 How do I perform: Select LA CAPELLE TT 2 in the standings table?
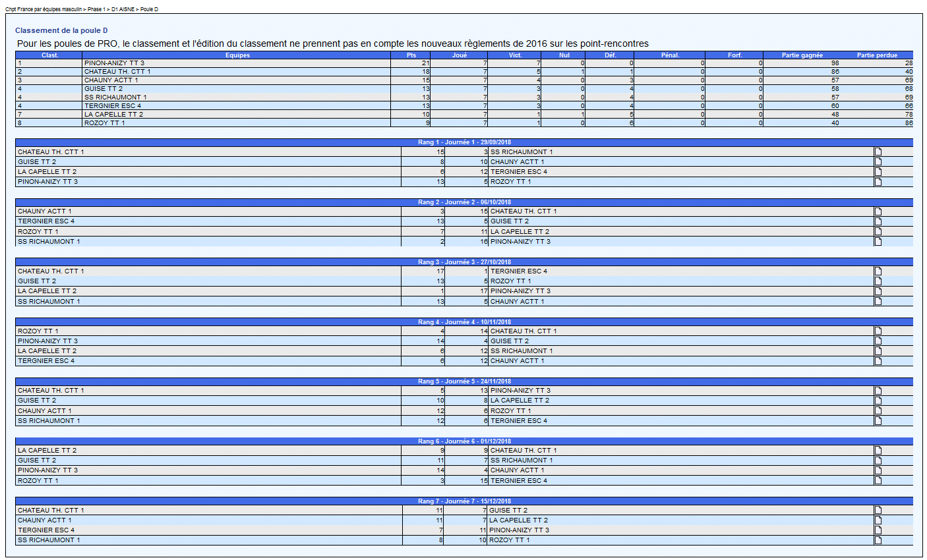[x=113, y=115]
